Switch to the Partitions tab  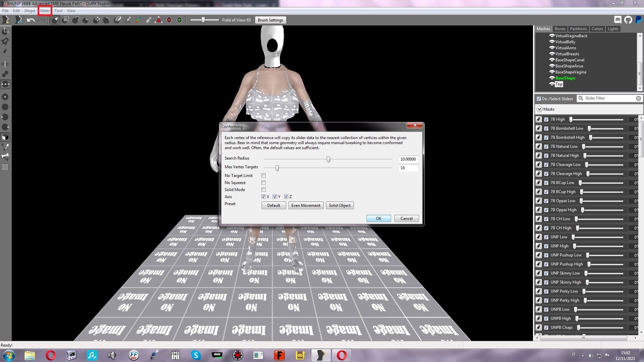pos(578,29)
